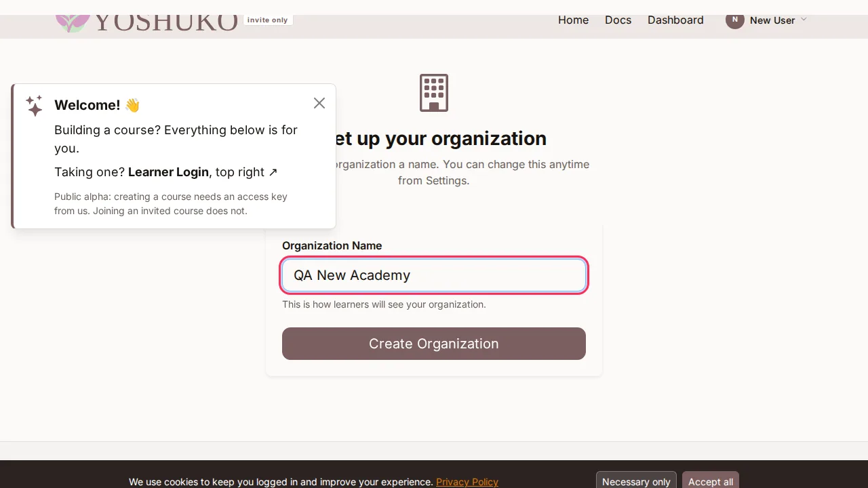Close the Welcome popup
This screenshot has height=488, width=868.
pyautogui.click(x=319, y=103)
